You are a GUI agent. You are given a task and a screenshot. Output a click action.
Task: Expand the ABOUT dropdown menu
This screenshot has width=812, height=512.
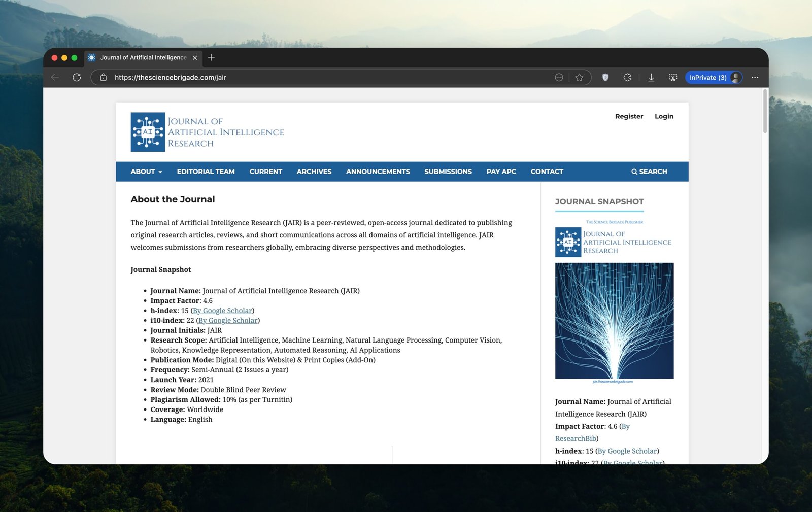click(146, 172)
